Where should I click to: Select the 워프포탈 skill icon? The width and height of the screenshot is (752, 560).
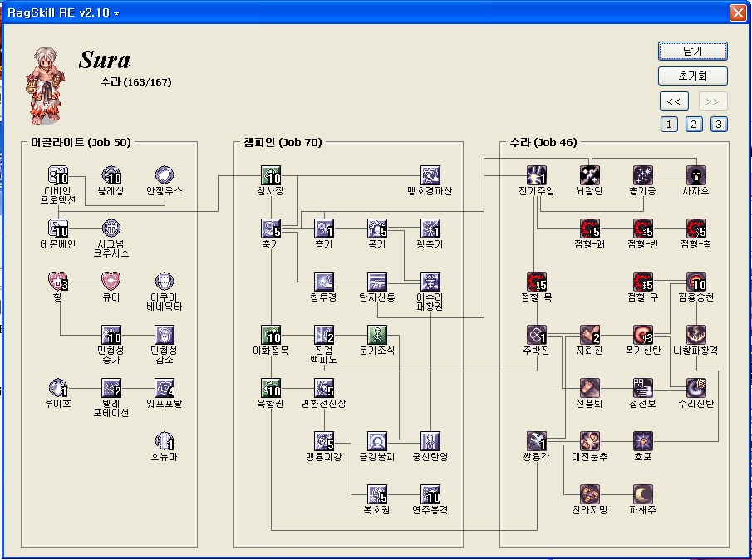(x=165, y=387)
